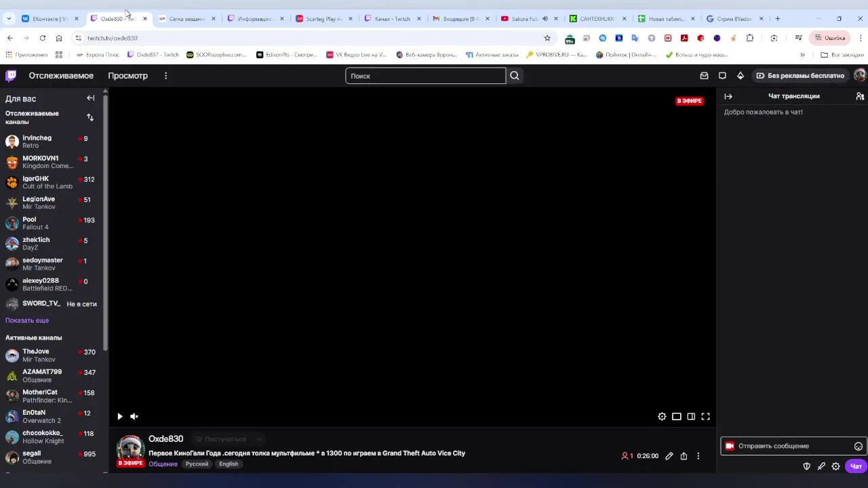Open the Oxde830 streamer avatar
This screenshot has height=488, width=868.
coord(130,450)
